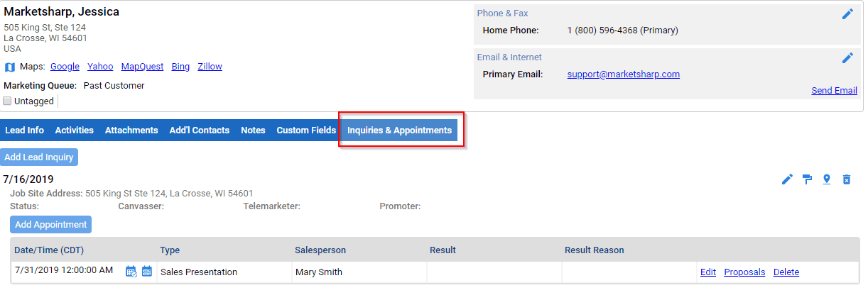Open the Zillow maps link
The height and width of the screenshot is (300, 868).
(x=210, y=67)
